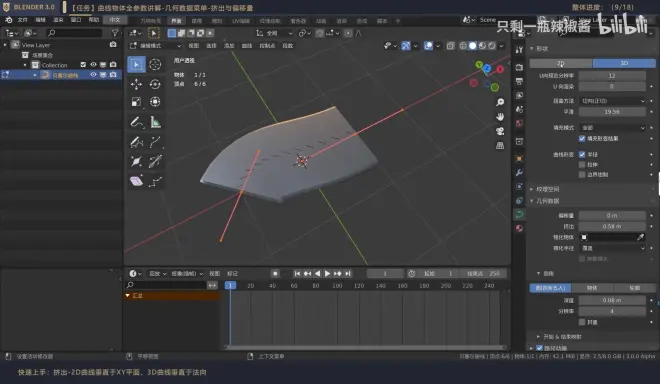Click the perspective/orthographic grid icon

click(x=500, y=145)
